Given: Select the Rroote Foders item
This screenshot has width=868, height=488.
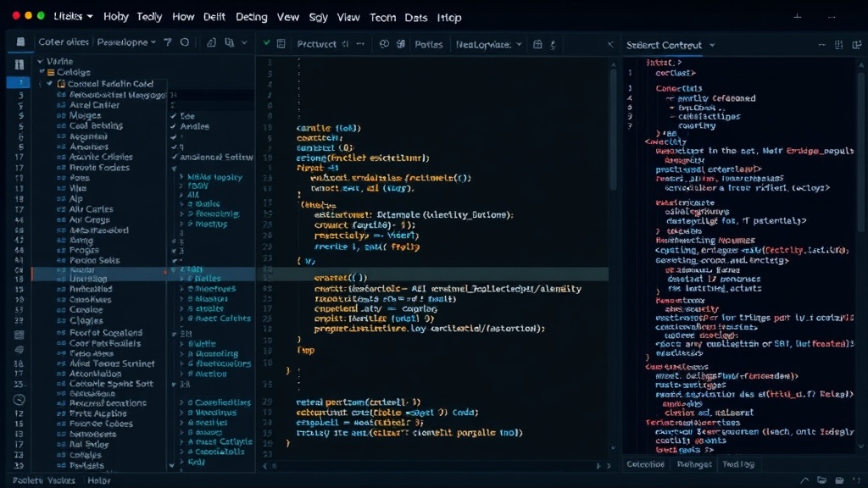Looking at the screenshot, I should click(98, 167).
